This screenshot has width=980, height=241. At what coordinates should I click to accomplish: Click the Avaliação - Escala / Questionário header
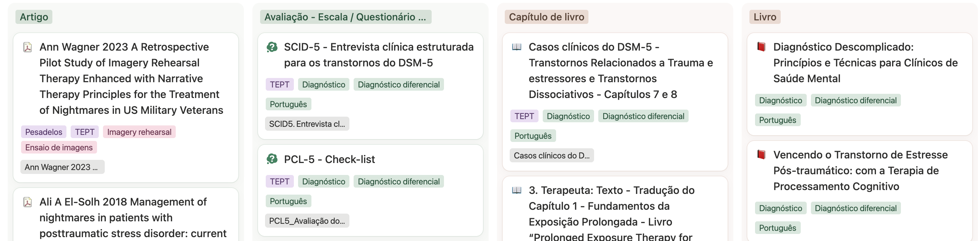point(346,17)
